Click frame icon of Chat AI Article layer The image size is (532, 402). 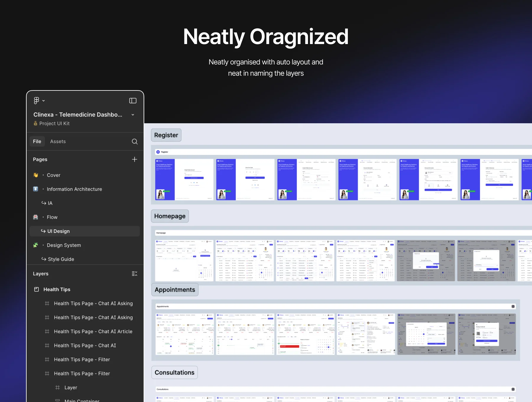pos(47,331)
